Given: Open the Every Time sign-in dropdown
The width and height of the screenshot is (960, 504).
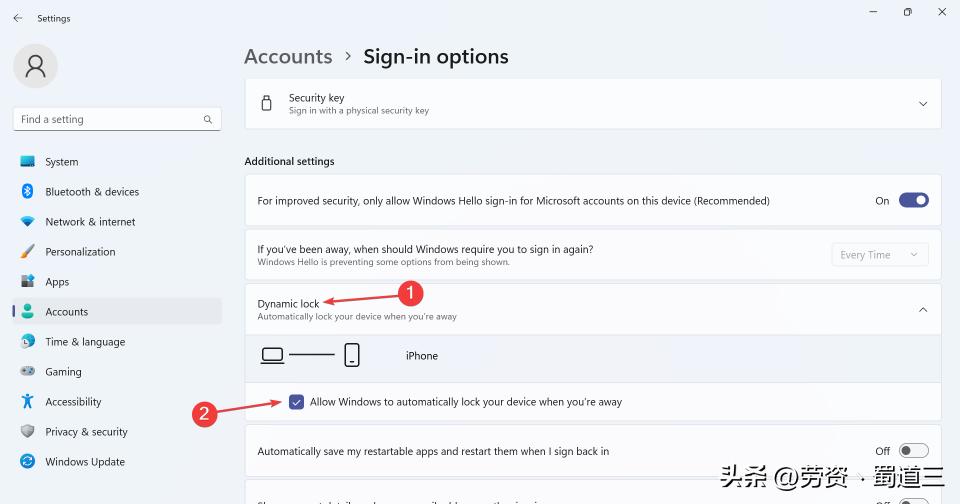Looking at the screenshot, I should click(x=880, y=255).
